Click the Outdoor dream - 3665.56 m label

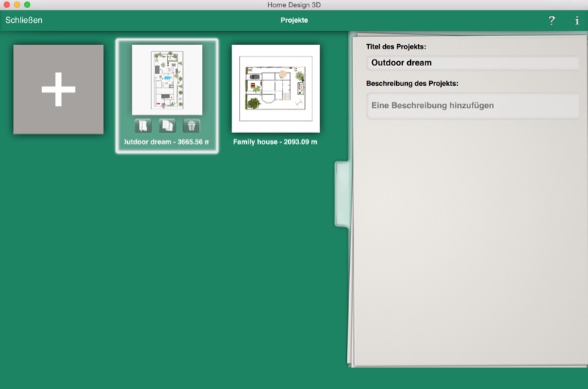(x=167, y=142)
